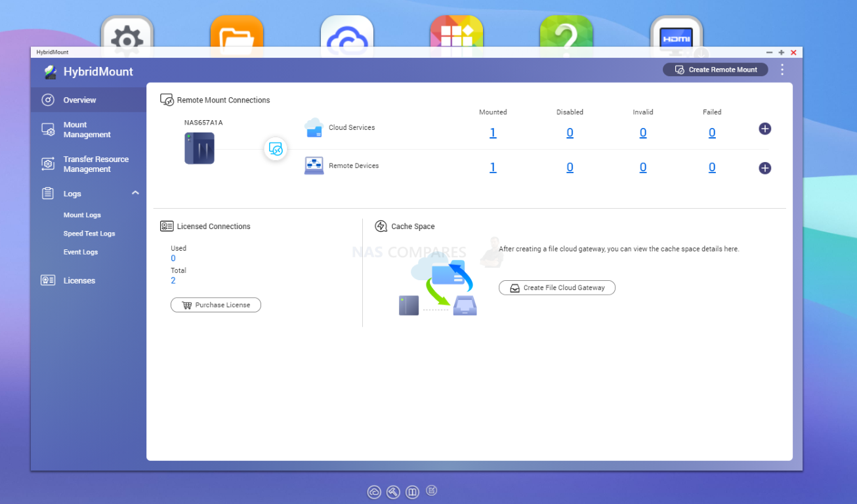
Task: Open Cloud Services Failed count link
Action: 712,133
